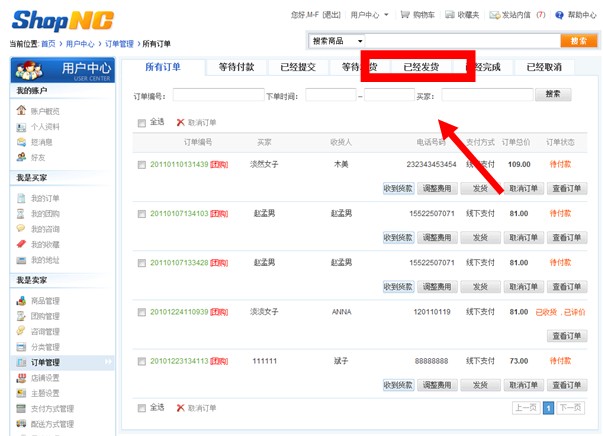Open the favorites folder (收藏夹) icon
The image size is (603, 436).
pyautogui.click(x=450, y=15)
